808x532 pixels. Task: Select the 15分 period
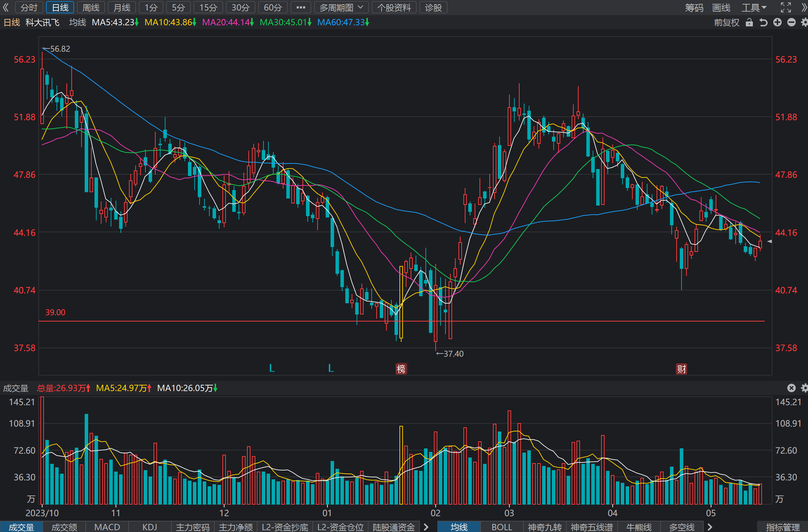point(208,7)
